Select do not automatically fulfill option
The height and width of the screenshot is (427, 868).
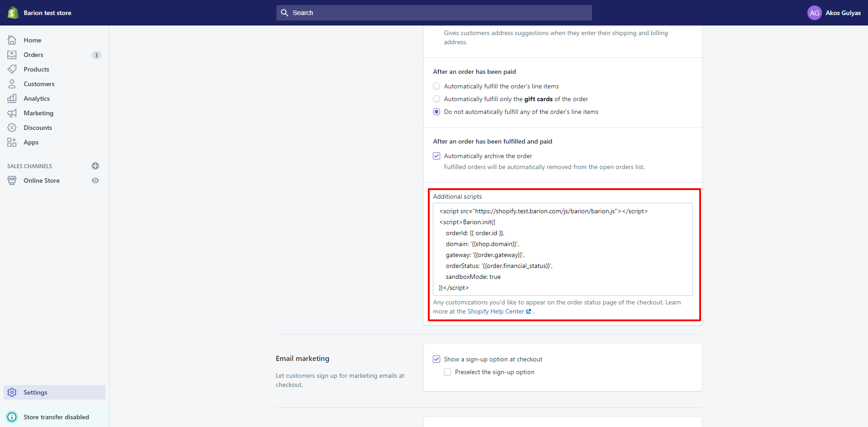point(437,112)
